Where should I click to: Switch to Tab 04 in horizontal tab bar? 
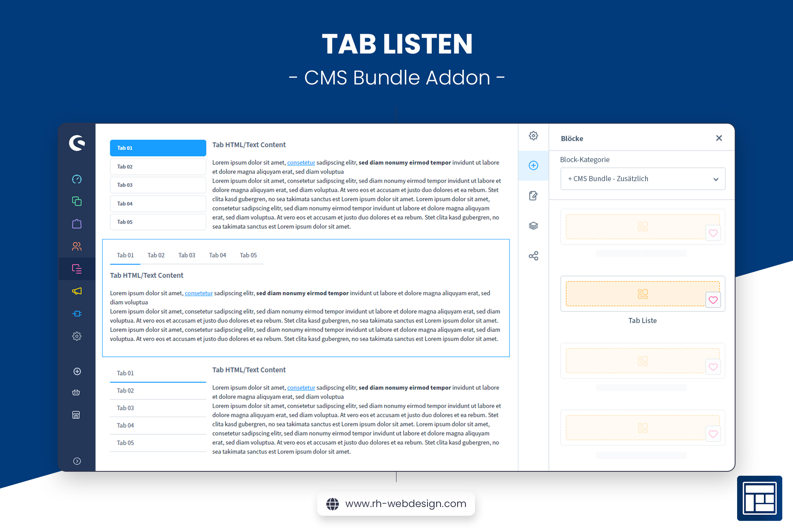pos(218,255)
